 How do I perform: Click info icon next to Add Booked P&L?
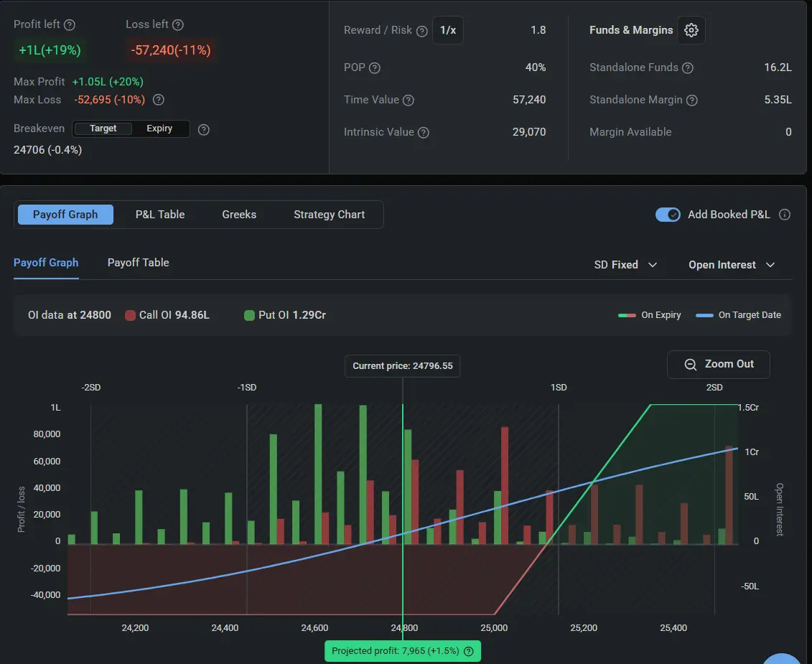point(785,215)
